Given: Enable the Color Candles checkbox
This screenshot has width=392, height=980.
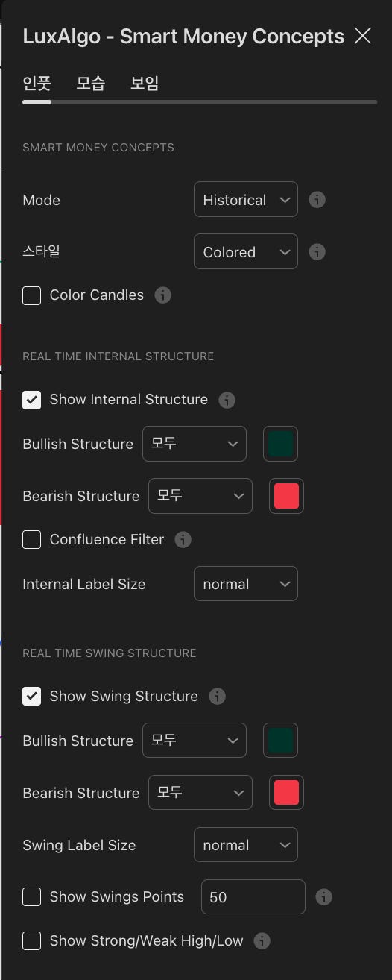Looking at the screenshot, I should (31, 295).
